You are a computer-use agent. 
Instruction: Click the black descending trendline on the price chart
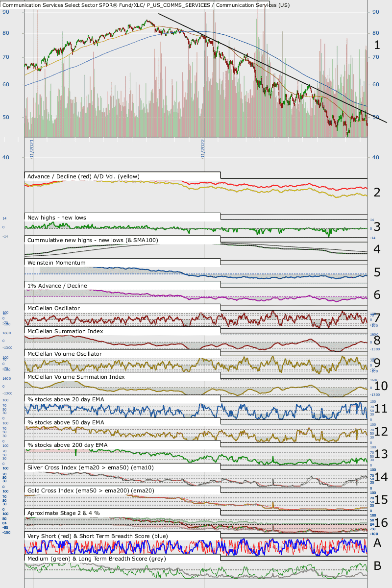pyautogui.click(x=272, y=68)
